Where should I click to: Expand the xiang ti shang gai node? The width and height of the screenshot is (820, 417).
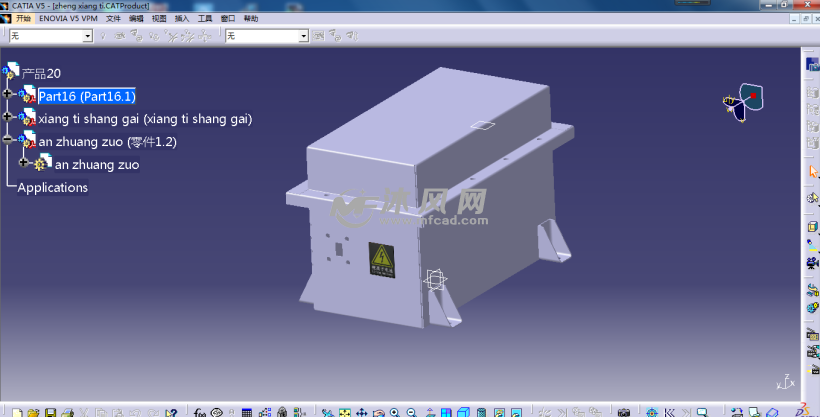click(8, 118)
